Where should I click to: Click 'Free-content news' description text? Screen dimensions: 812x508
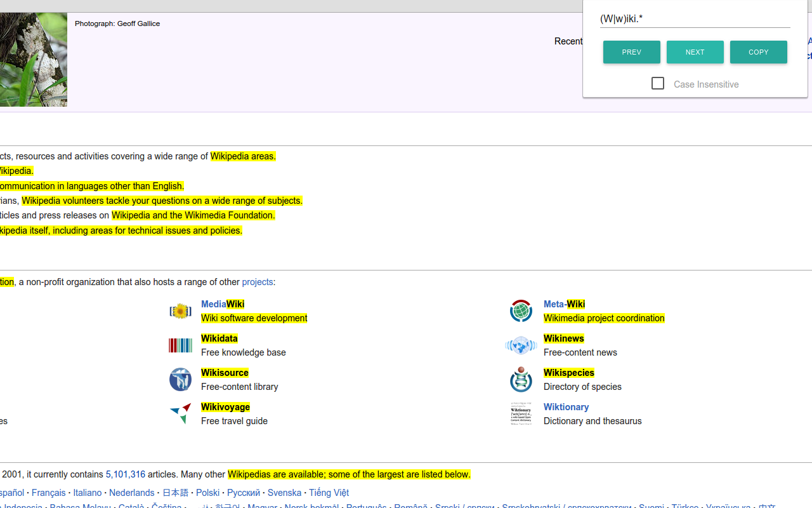(580, 352)
